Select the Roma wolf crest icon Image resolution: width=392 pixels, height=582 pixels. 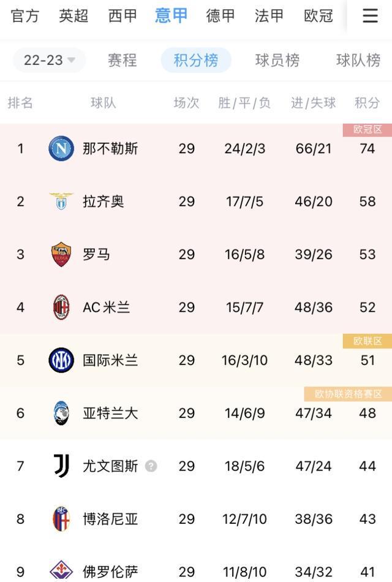60,254
